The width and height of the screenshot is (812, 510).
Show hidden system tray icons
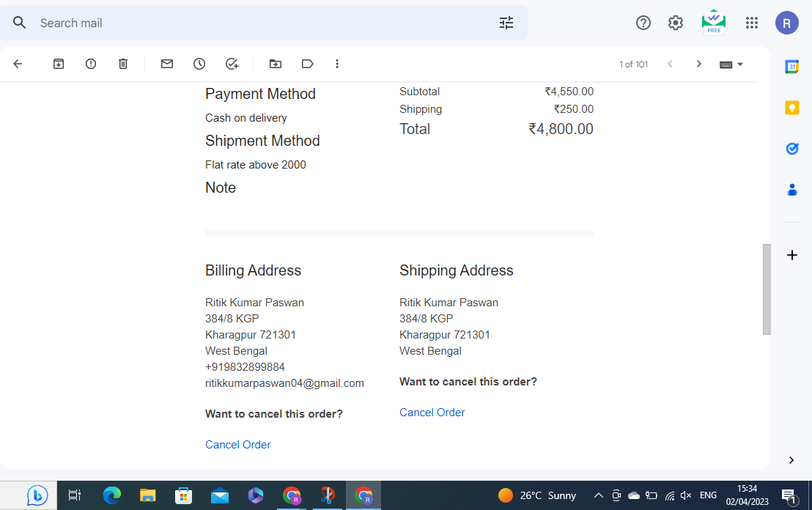(x=598, y=495)
